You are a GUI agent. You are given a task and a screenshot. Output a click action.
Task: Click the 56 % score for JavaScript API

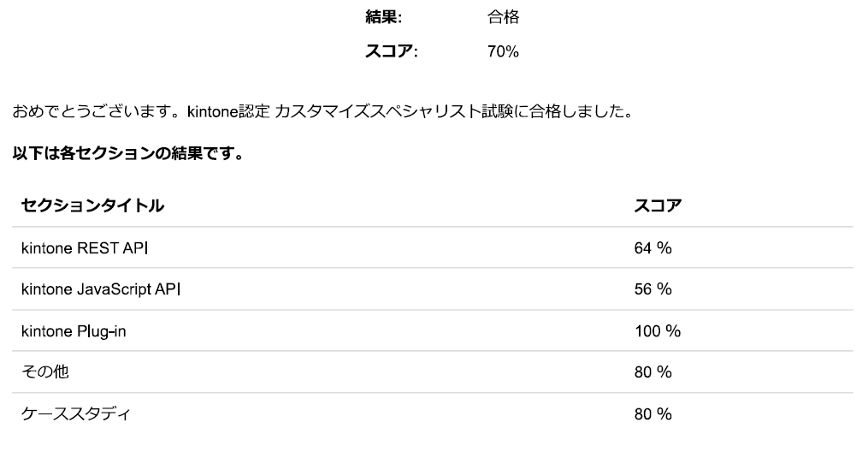pos(652,289)
